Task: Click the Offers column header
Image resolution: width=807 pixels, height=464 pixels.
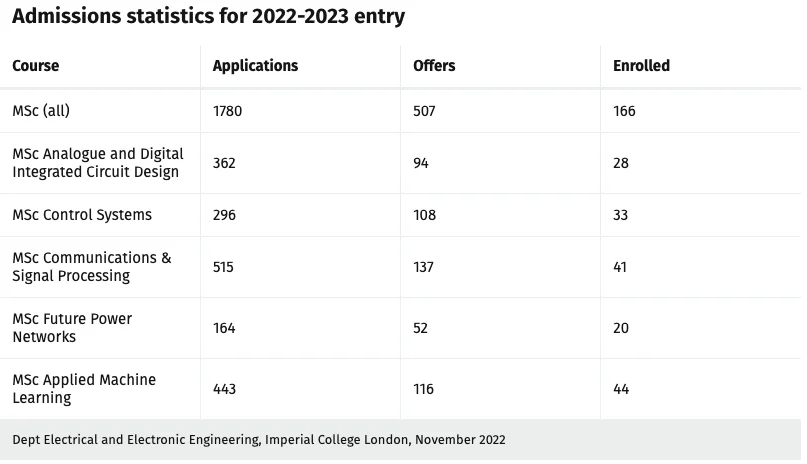Action: (434, 66)
